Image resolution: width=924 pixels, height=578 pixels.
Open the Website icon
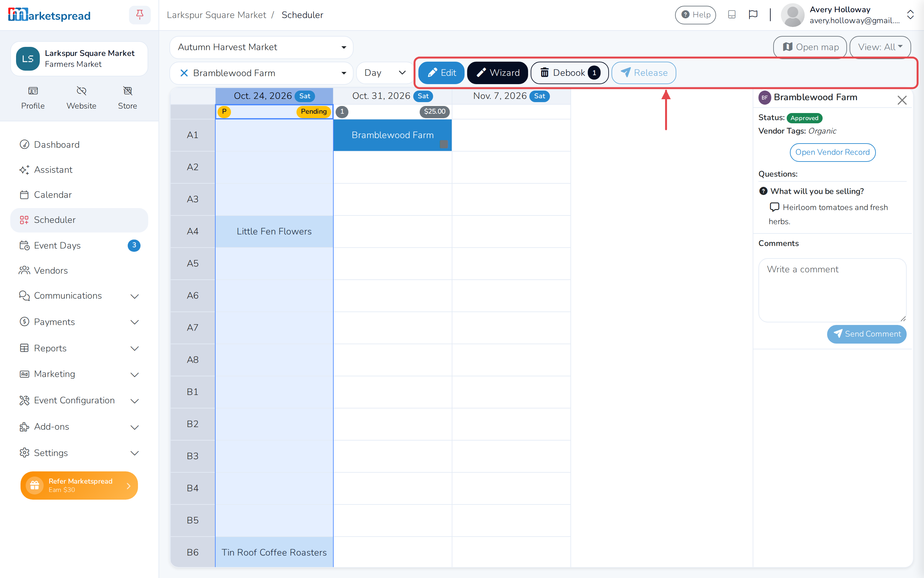tap(81, 98)
